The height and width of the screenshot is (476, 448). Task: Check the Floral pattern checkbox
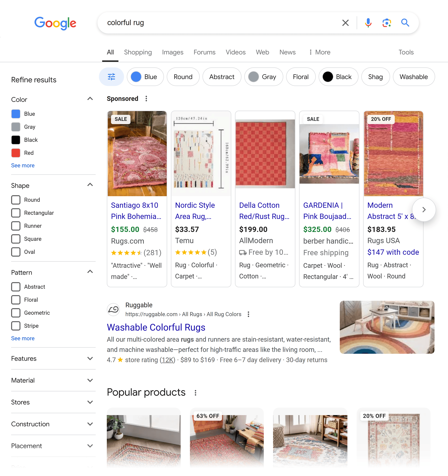click(x=16, y=300)
